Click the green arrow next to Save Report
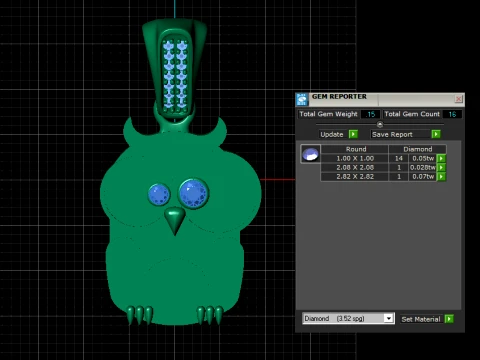 tap(436, 134)
